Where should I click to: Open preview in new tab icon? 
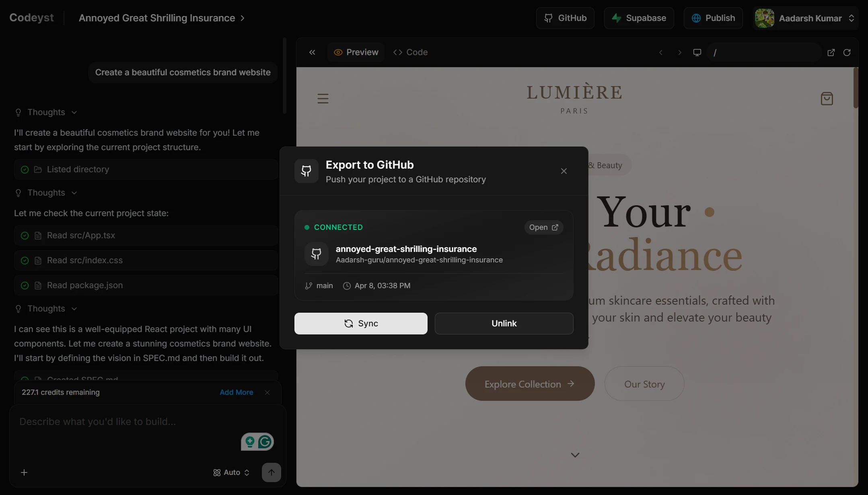tap(831, 52)
